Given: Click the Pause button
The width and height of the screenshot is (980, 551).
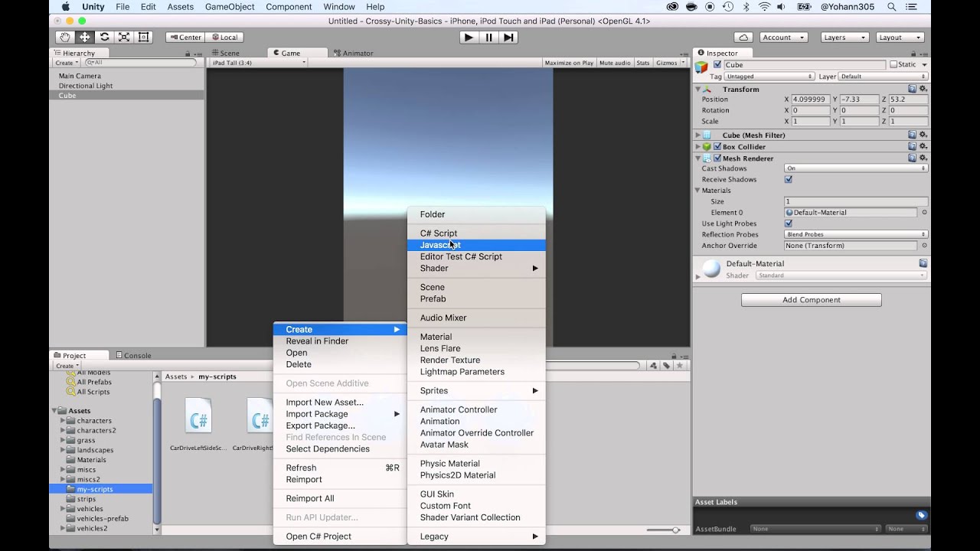Looking at the screenshot, I should [489, 37].
